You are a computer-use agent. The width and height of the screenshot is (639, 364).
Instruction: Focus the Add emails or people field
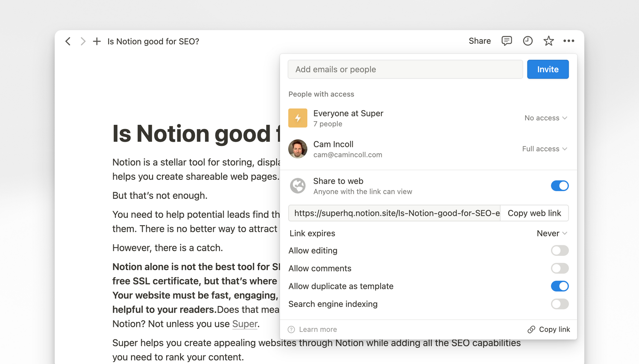click(x=405, y=69)
